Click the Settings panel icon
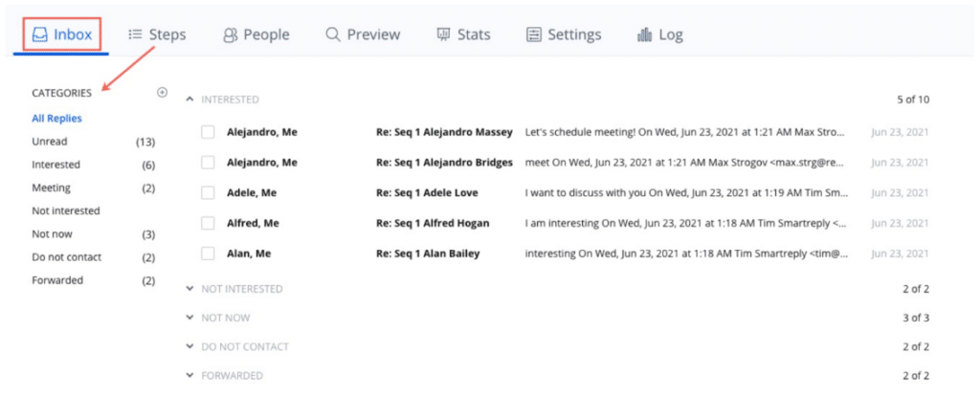 click(x=534, y=34)
